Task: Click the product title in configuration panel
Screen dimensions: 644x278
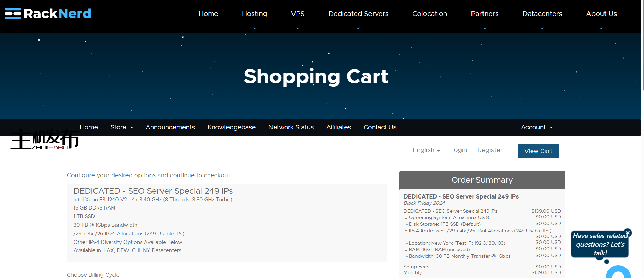Action: (x=153, y=191)
